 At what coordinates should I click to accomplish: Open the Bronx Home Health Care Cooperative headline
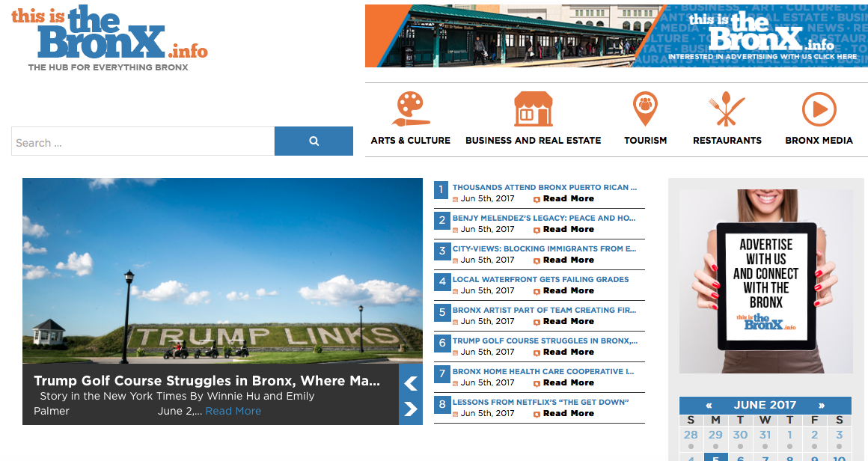pos(543,372)
